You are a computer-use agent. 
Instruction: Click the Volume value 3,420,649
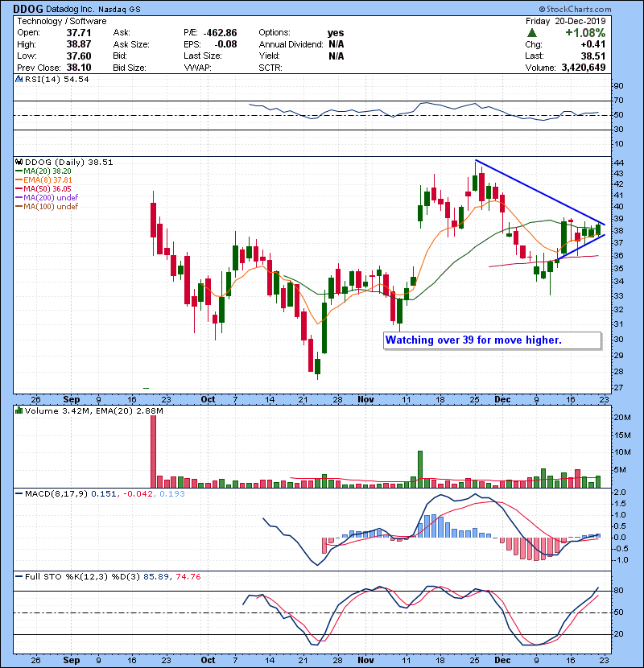[584, 68]
